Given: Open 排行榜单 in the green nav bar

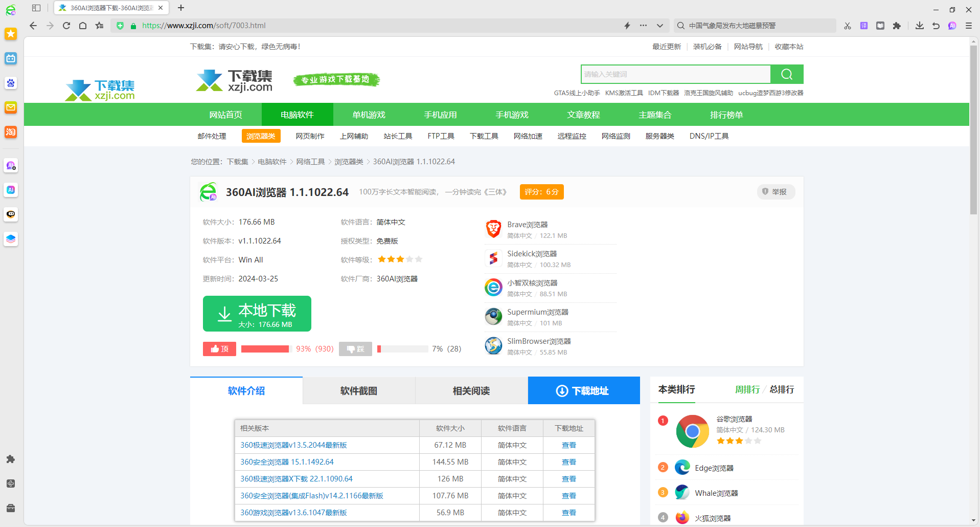Looking at the screenshot, I should pyautogui.click(x=727, y=115).
